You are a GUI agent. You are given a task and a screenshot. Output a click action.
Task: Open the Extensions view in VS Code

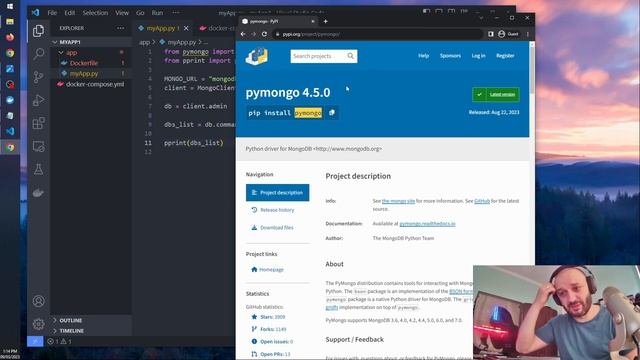pos(38,123)
